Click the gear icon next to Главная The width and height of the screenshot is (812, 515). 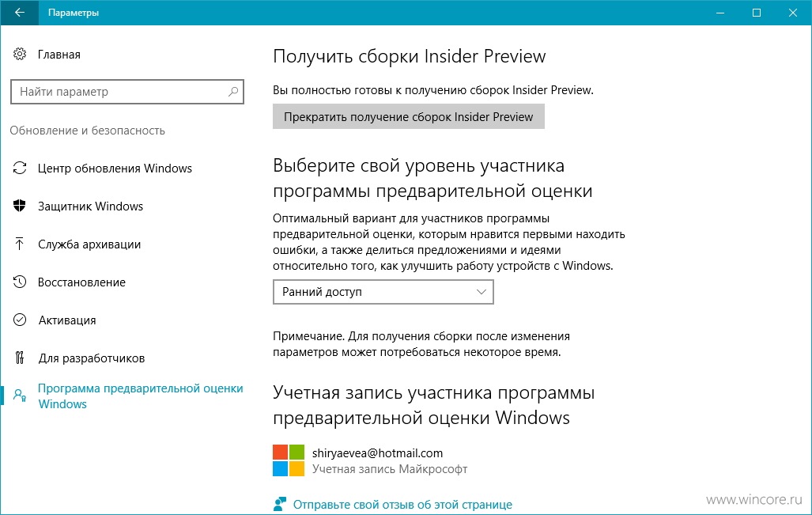click(20, 54)
